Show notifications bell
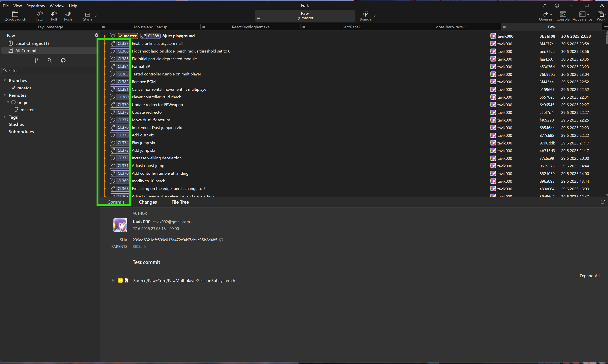The width and height of the screenshot is (608, 364). click(545, 6)
